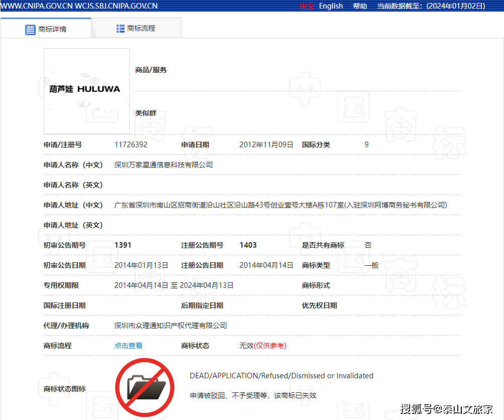Select application date 2012年11月09日
This screenshot has width=504, height=420.
point(266,145)
